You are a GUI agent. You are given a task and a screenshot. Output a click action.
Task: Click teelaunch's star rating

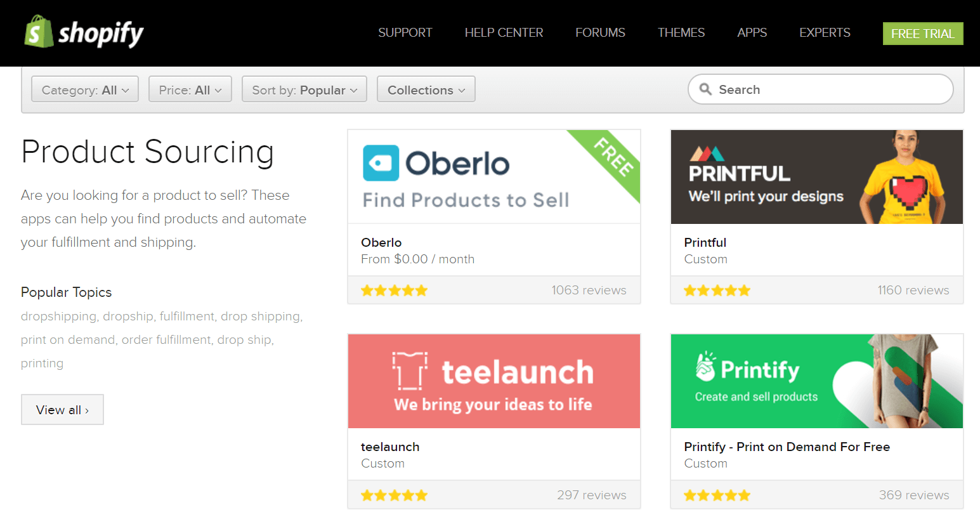click(x=395, y=495)
